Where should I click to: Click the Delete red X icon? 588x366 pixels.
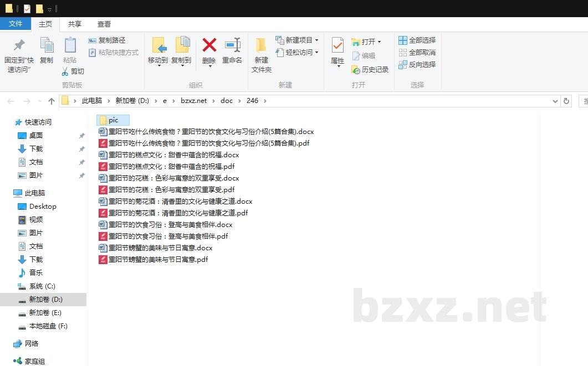(209, 46)
